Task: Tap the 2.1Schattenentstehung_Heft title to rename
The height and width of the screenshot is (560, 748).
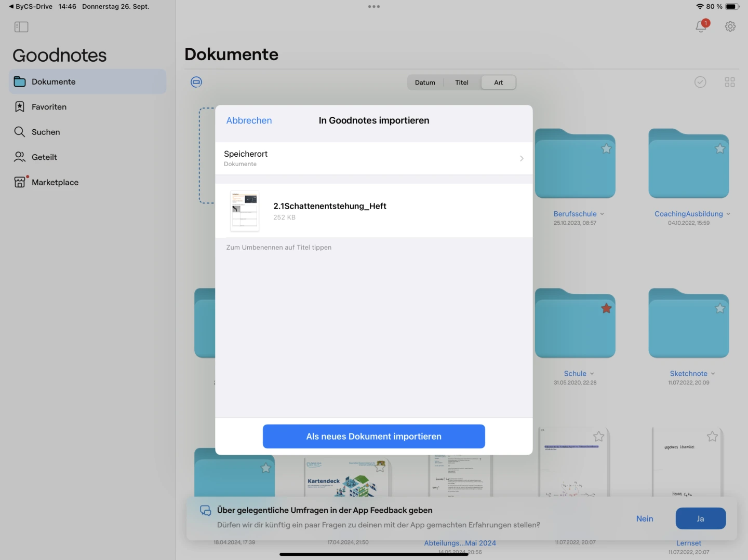Action: pos(329,206)
